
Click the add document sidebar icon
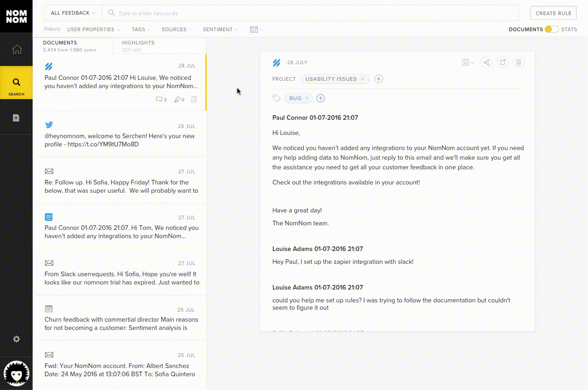click(16, 118)
